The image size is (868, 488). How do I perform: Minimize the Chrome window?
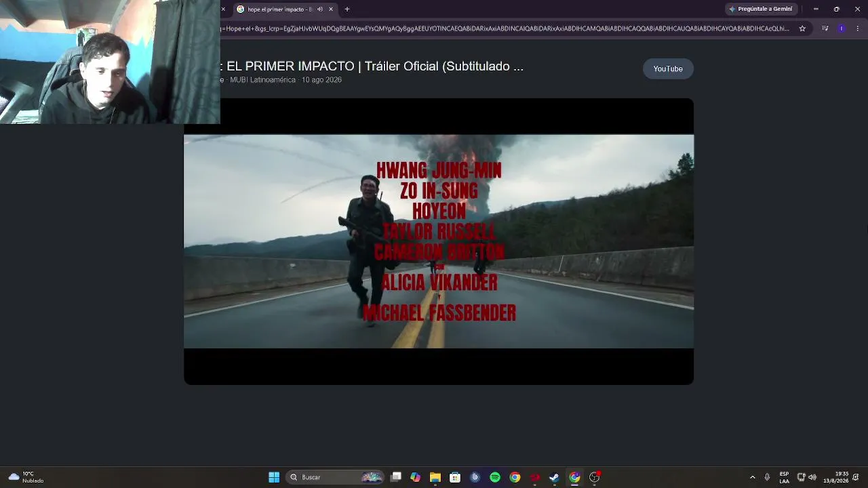click(816, 9)
